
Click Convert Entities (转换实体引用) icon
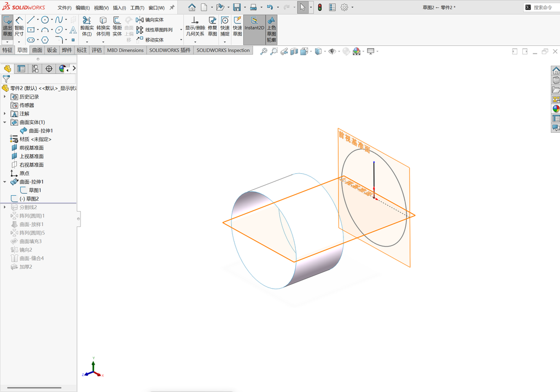(103, 27)
